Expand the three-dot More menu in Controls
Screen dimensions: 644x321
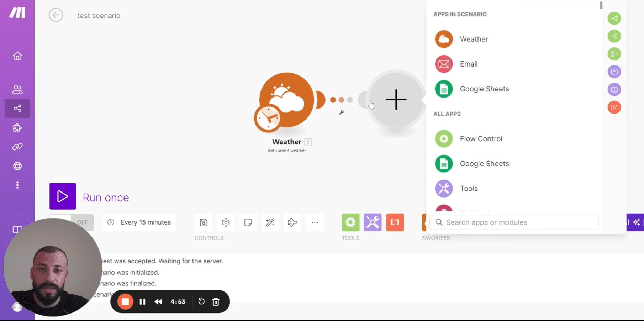click(x=315, y=222)
